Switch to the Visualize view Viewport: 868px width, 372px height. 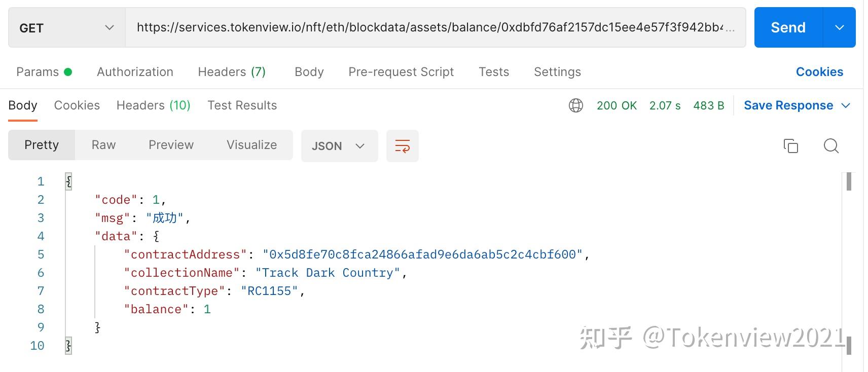point(251,145)
